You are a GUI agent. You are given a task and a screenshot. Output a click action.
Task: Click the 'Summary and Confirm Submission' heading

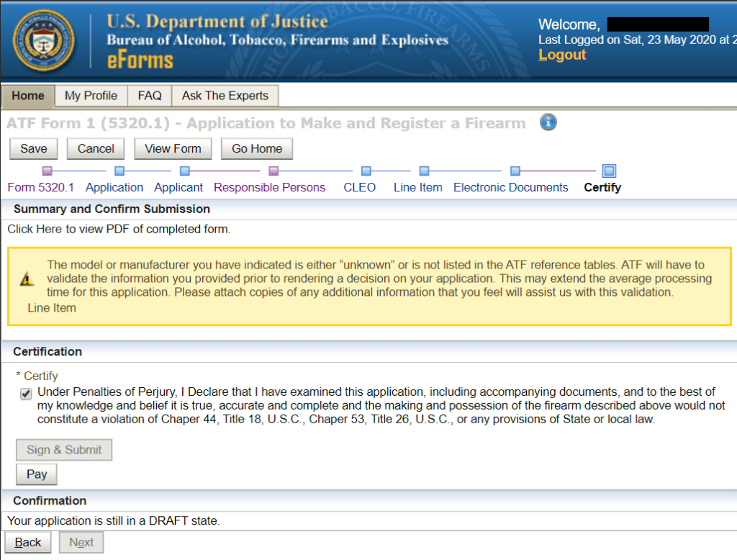(112, 209)
